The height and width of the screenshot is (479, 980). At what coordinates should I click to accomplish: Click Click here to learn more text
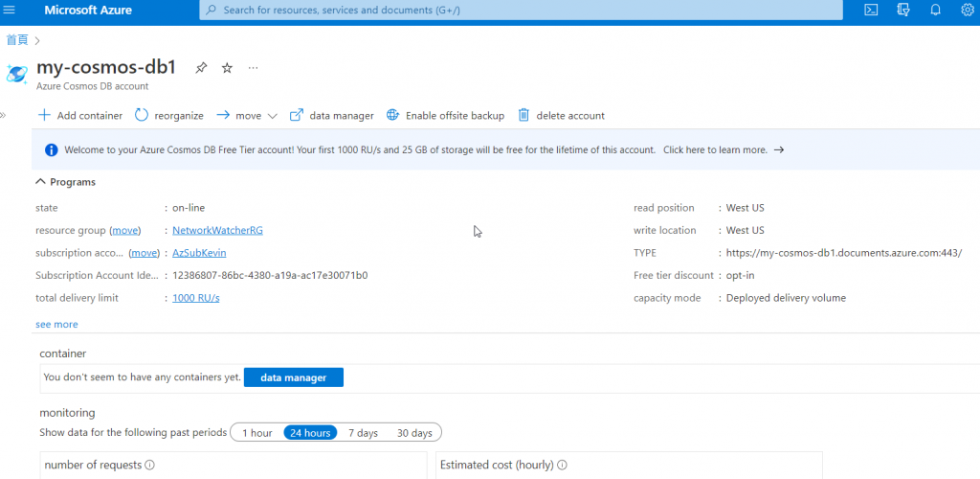point(715,150)
